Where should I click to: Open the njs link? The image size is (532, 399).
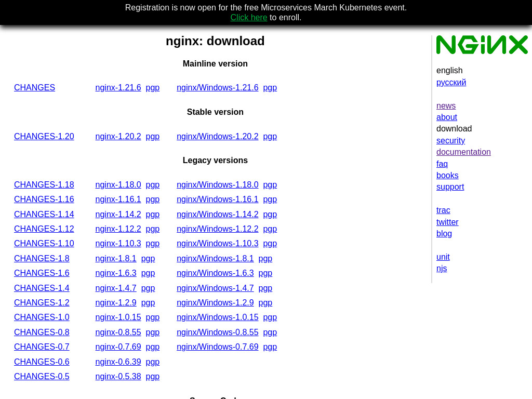click(x=442, y=269)
